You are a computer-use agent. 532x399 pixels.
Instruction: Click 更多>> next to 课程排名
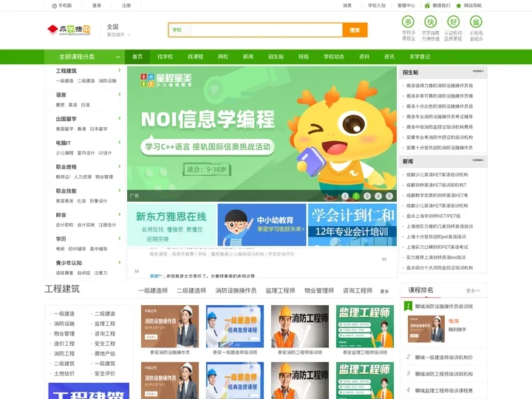point(474,291)
